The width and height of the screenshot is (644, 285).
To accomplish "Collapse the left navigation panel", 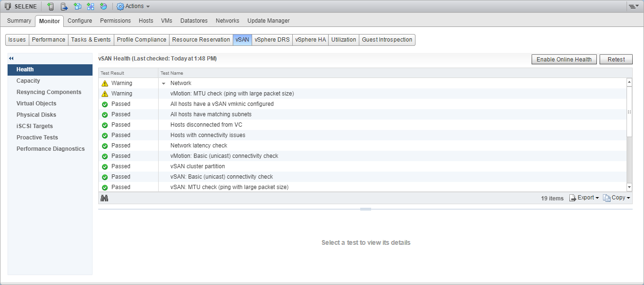I will coord(11,59).
